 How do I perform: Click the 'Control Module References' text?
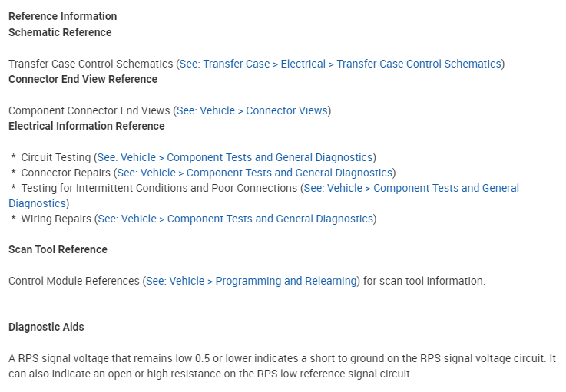[x=74, y=281]
